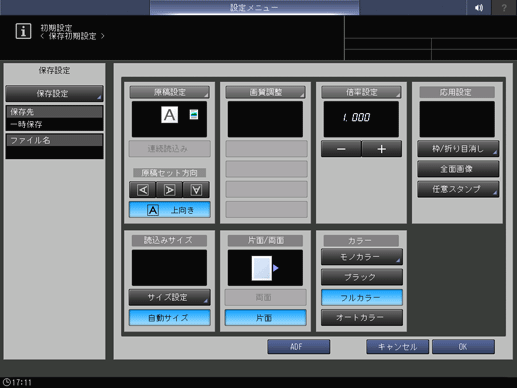Click the clock time 17:11
Viewport: 517px width, 388px height.
coord(17,382)
